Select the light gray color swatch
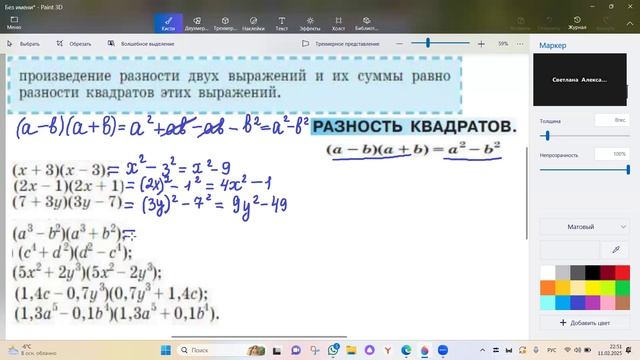Image resolution: width=640 pixels, height=360 pixels. pos(563,273)
